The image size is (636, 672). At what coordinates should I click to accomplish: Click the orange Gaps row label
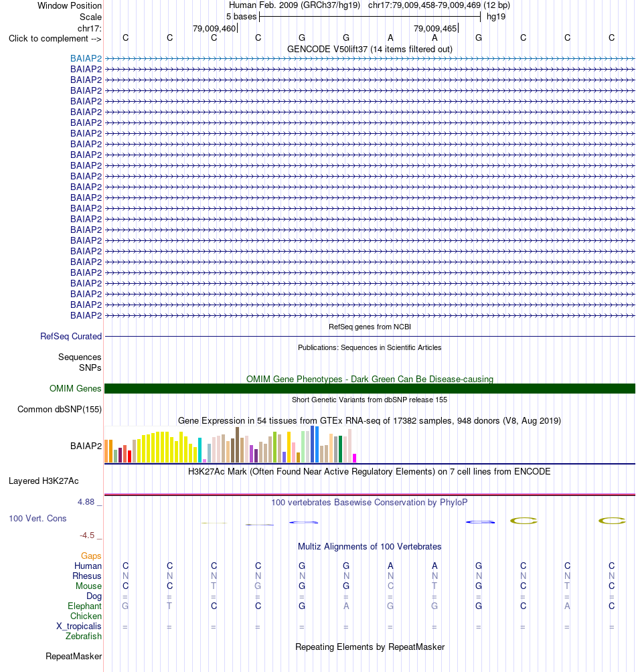91,556
